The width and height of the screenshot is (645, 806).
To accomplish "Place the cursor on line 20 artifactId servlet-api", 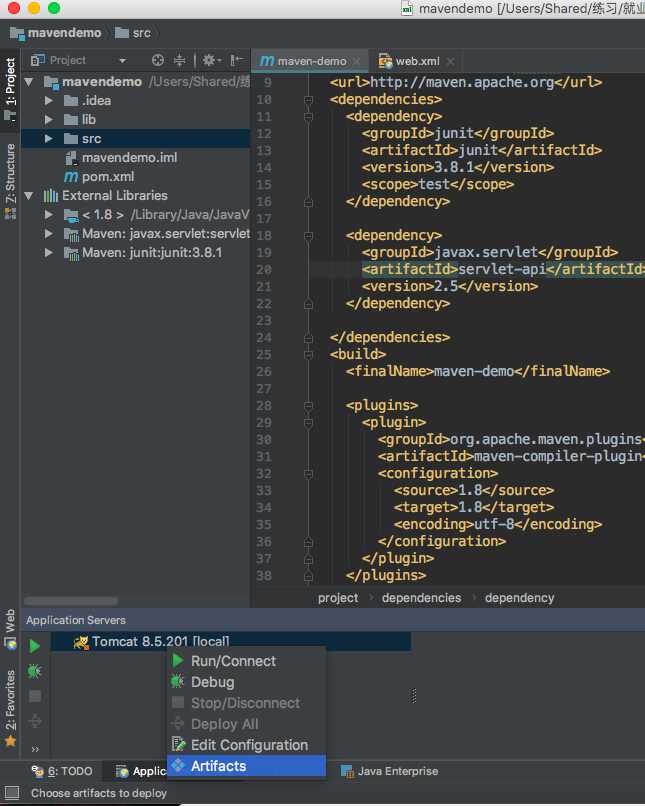I will coord(504,269).
